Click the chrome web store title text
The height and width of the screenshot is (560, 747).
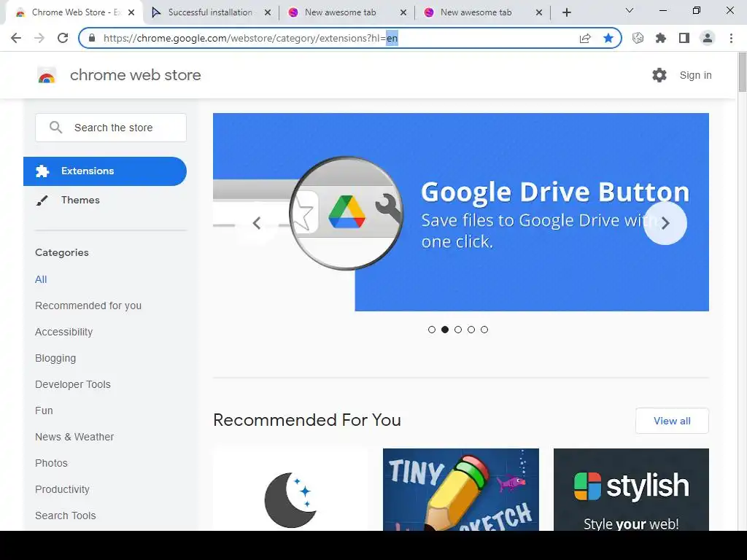pyautogui.click(x=135, y=75)
